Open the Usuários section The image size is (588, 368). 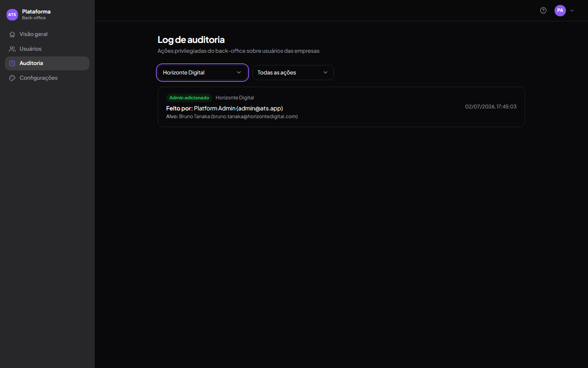click(x=47, y=49)
